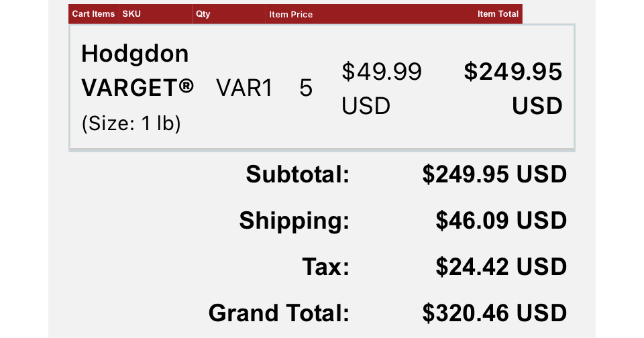
Task: Click the Tax label
Action: (326, 267)
